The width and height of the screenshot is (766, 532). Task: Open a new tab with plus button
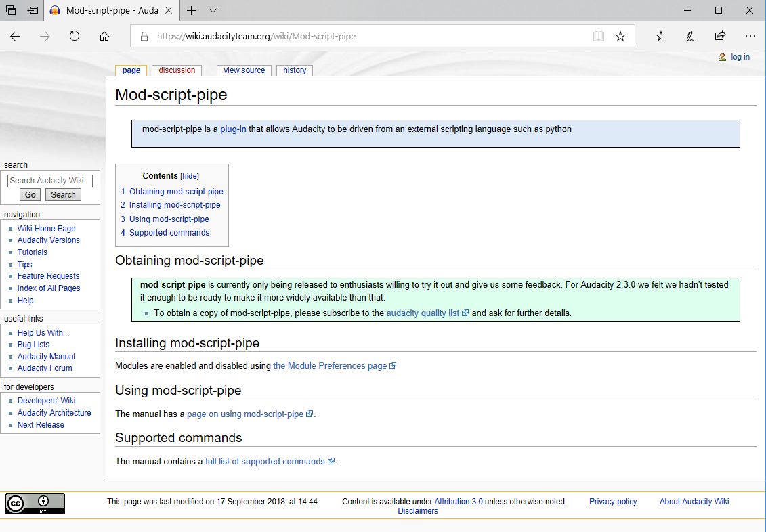192,11
